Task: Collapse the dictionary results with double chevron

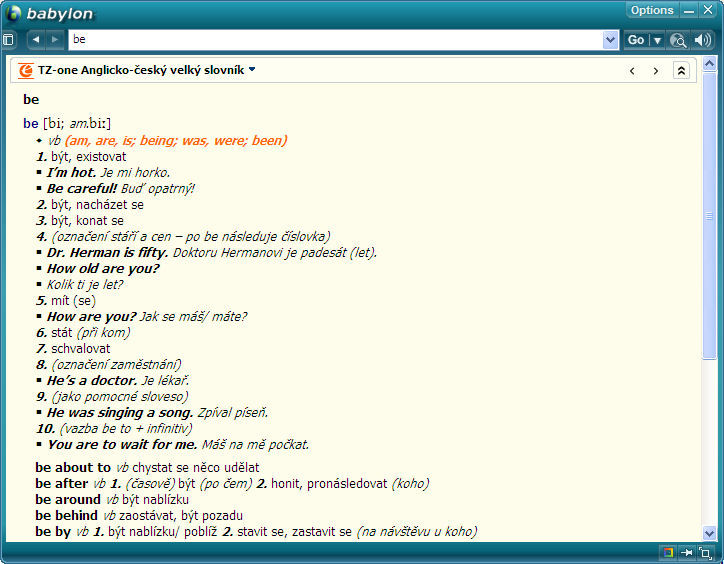Action: (681, 71)
